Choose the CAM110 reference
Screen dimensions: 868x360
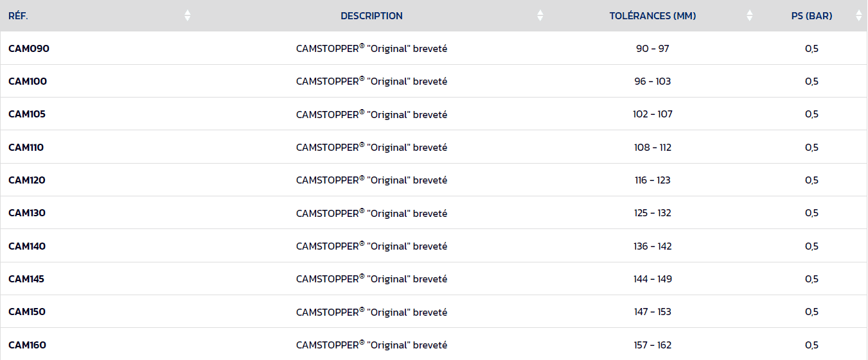[26, 148]
